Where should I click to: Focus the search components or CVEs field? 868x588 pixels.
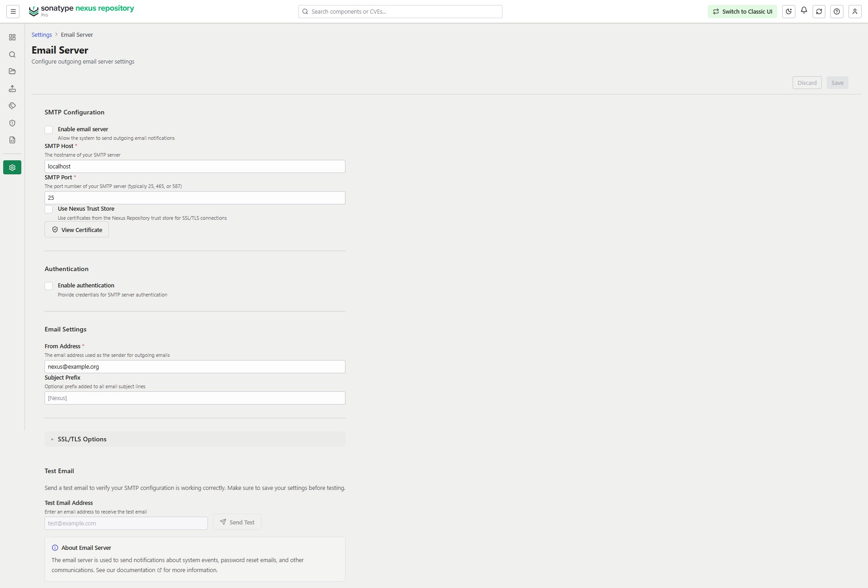click(x=400, y=11)
